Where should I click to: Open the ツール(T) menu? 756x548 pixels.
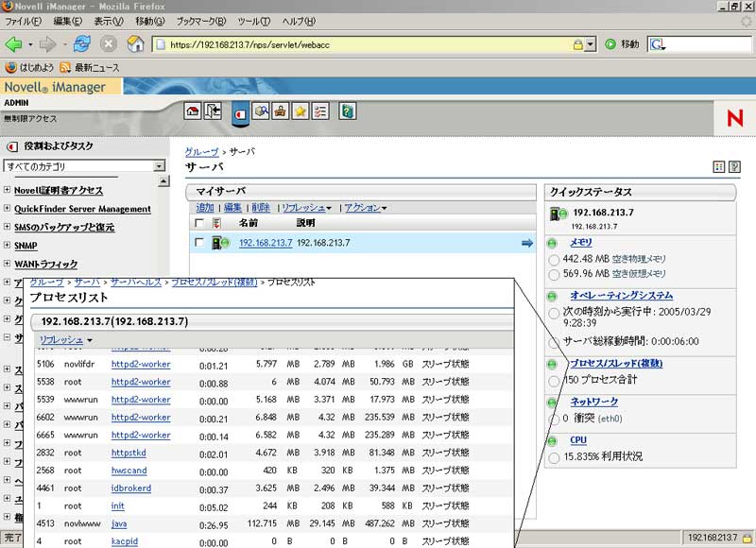pyautogui.click(x=254, y=21)
